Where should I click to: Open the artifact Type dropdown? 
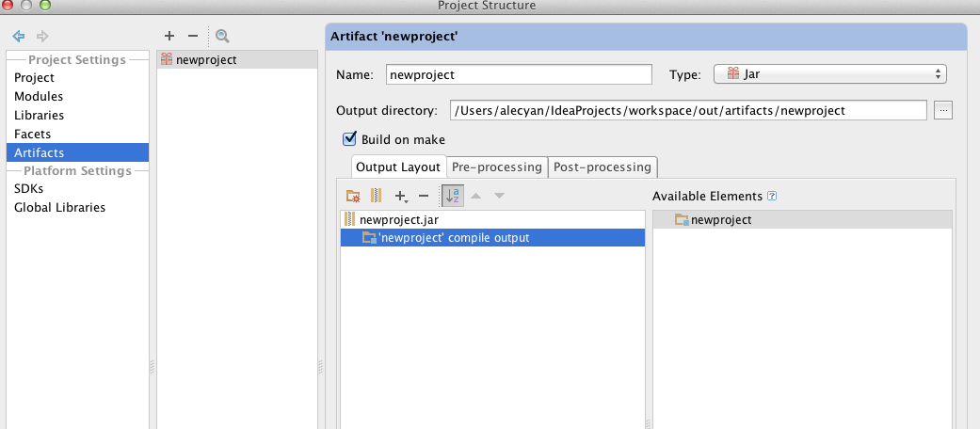click(829, 74)
